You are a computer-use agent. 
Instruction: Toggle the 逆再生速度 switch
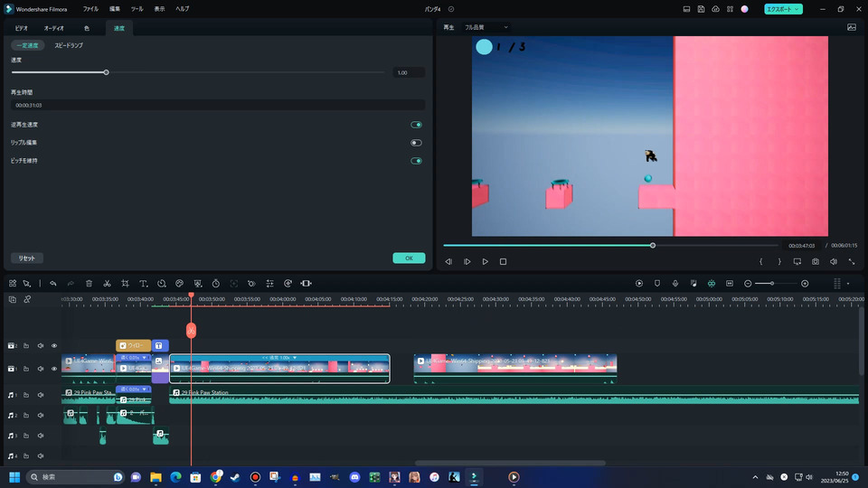click(x=416, y=125)
